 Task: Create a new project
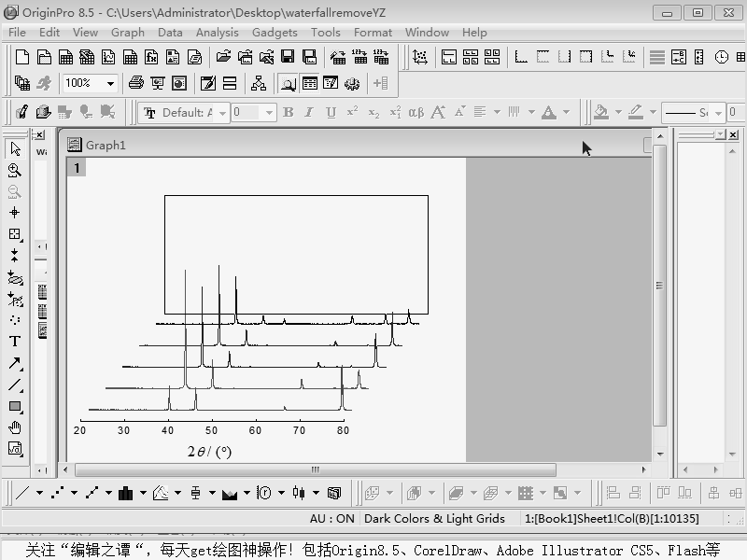pos(21,57)
